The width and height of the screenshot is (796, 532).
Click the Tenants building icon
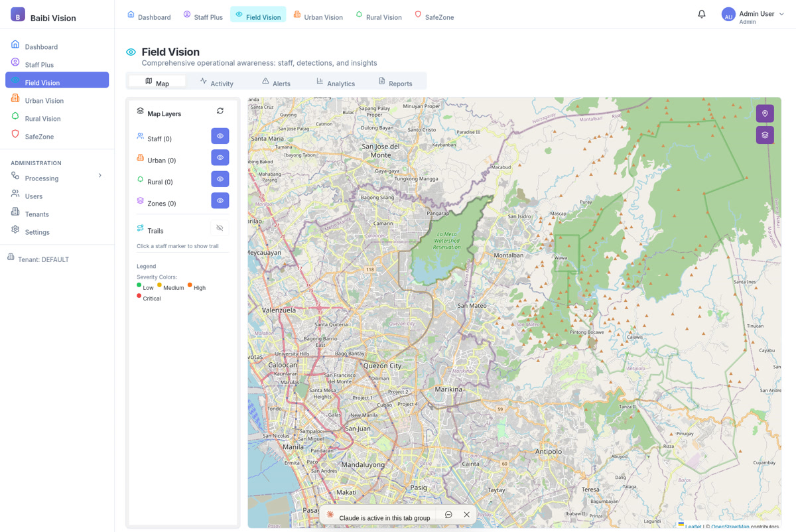pyautogui.click(x=15, y=212)
